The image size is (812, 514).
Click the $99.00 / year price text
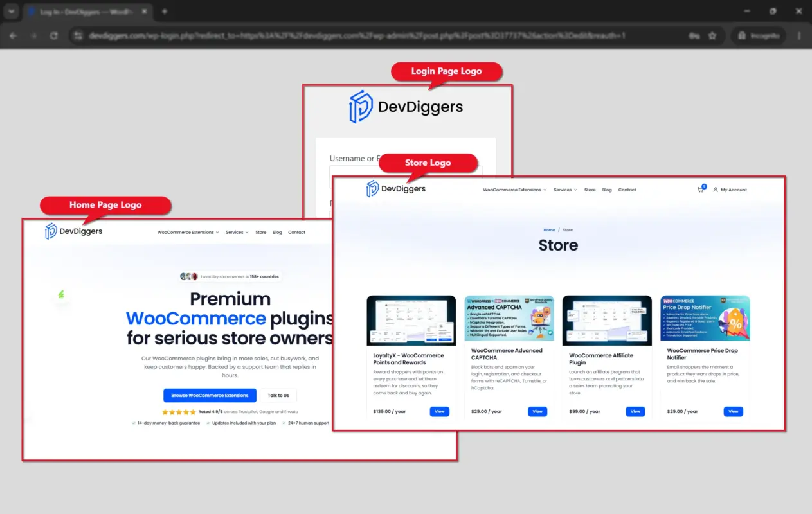(x=584, y=411)
